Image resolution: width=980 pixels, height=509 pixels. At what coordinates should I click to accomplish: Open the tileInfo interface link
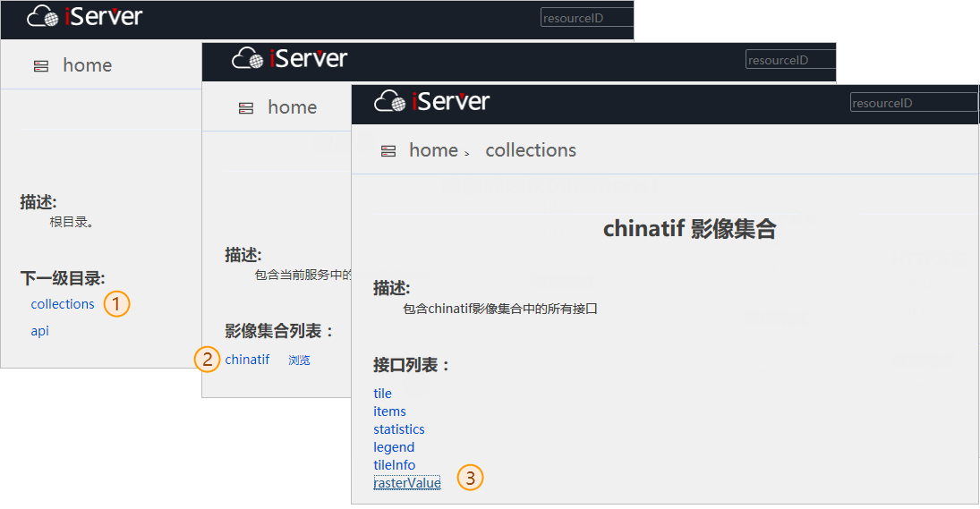[395, 465]
